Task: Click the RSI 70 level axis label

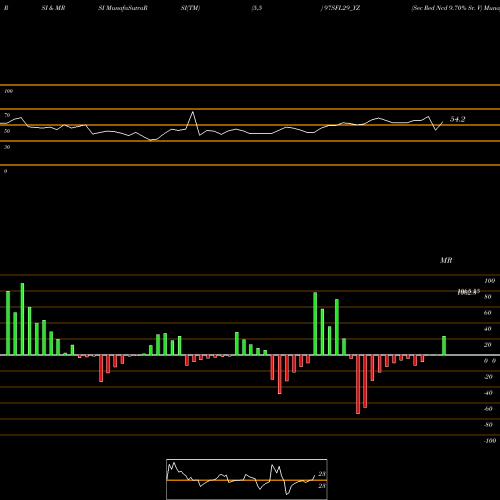Action: coord(7,115)
